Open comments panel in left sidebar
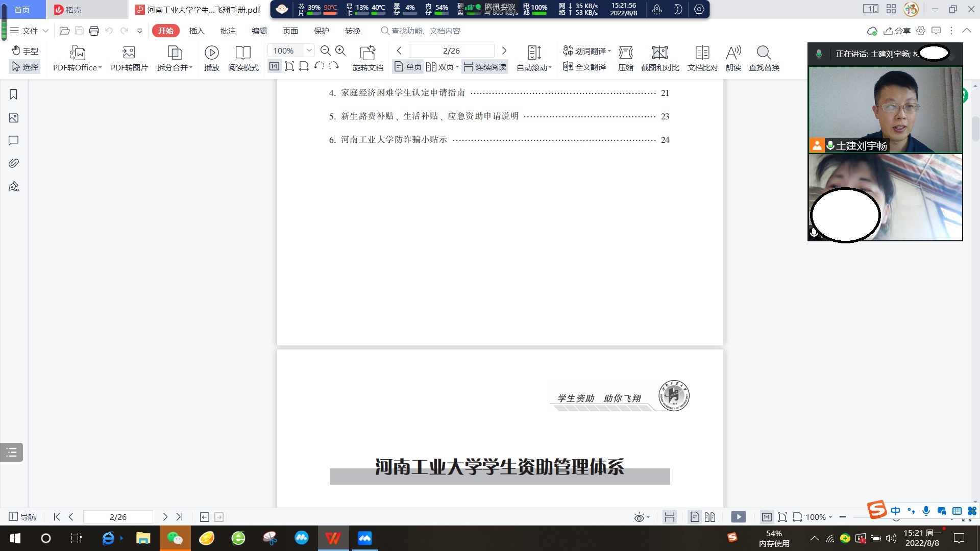Screen dimensions: 980x551 [14, 140]
